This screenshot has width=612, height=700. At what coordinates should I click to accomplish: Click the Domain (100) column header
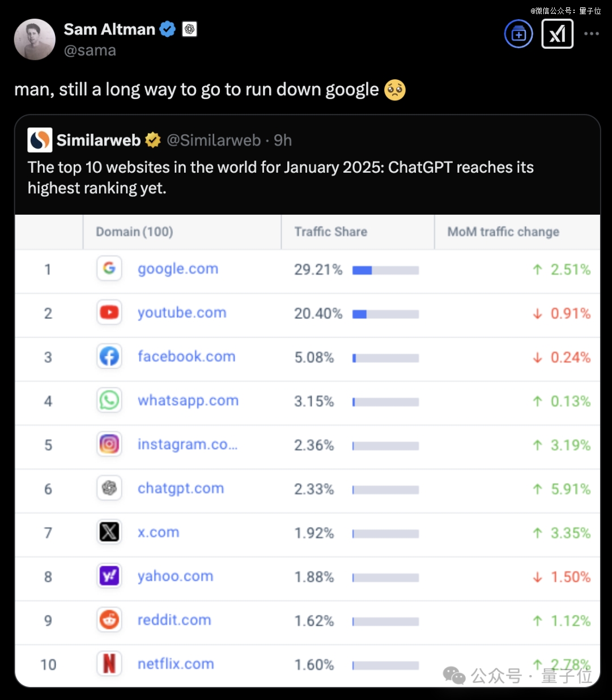[134, 232]
